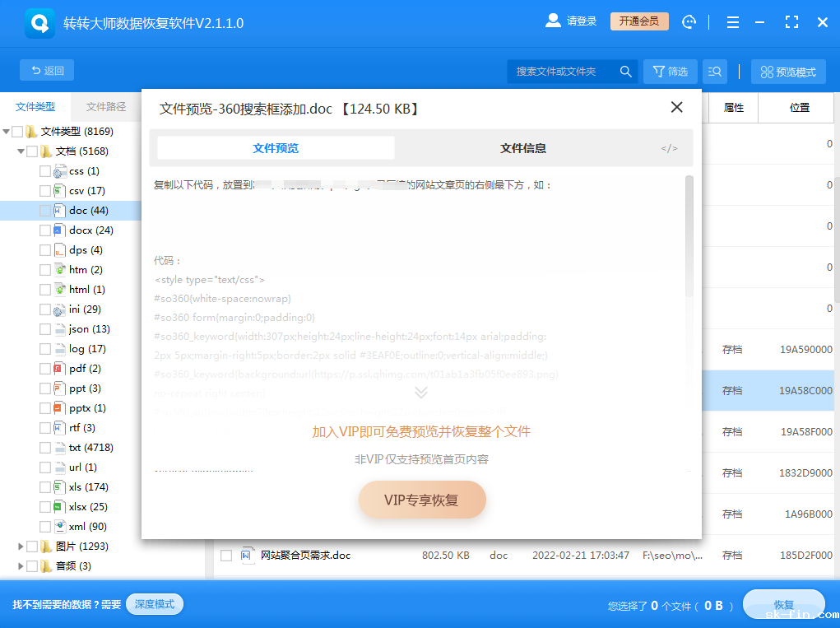Open the hamburger menu icon
Screen dimensions: 840x628
tap(732, 22)
